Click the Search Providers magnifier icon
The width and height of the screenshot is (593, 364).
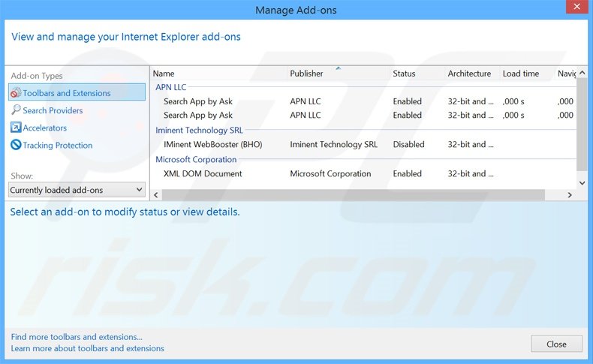tap(16, 110)
